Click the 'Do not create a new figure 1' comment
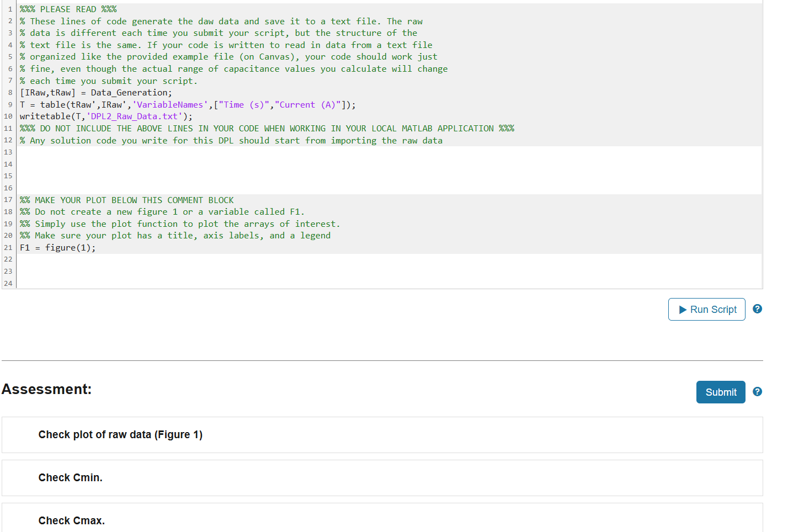Viewport: 788px width, 532px height. pos(162,212)
